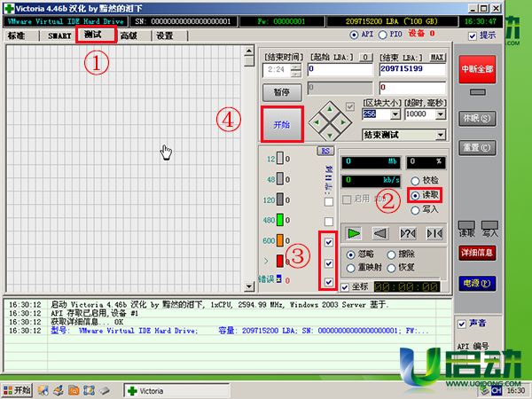Click the 12 ms light gray block
The height and width of the screenshot is (399, 532).
[x=280, y=158]
